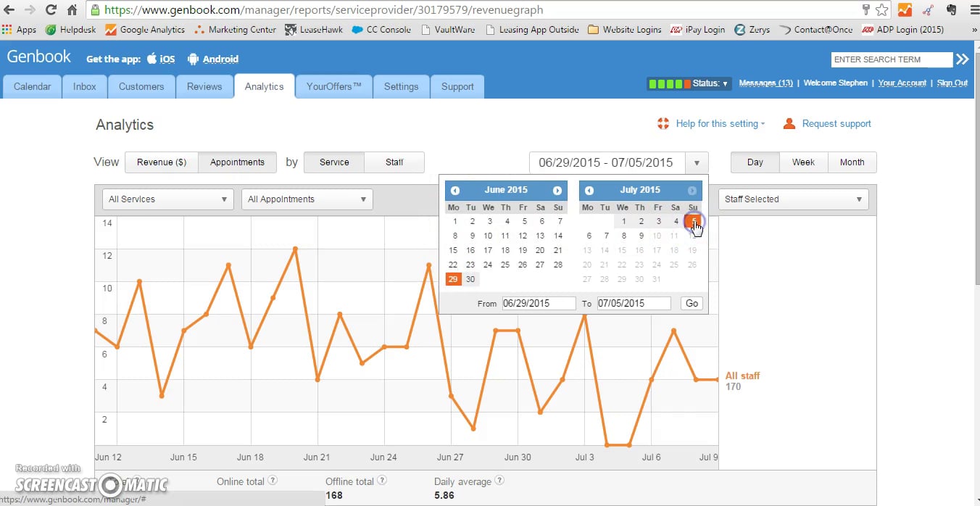This screenshot has width=980, height=506.
Task: Expand the All Appointments dropdown
Action: point(307,199)
